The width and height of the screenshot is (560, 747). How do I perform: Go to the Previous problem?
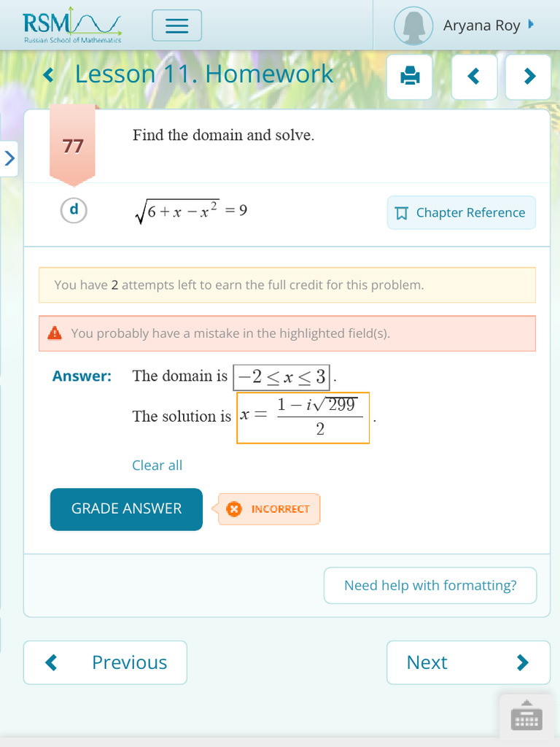pos(105,662)
